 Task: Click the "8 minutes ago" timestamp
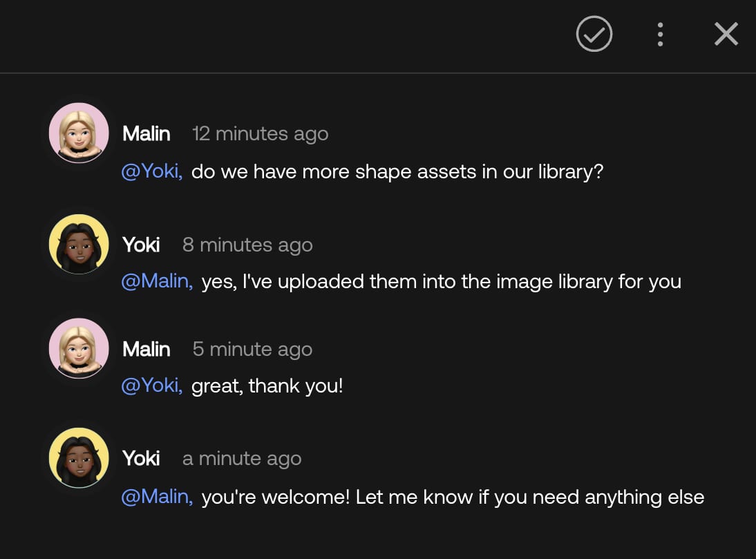pos(247,245)
